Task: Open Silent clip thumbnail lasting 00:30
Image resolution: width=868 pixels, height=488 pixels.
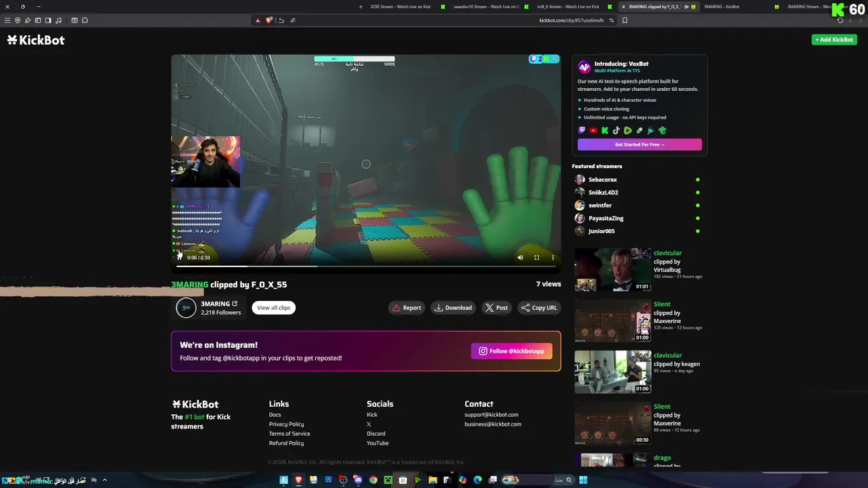Action: point(612,423)
